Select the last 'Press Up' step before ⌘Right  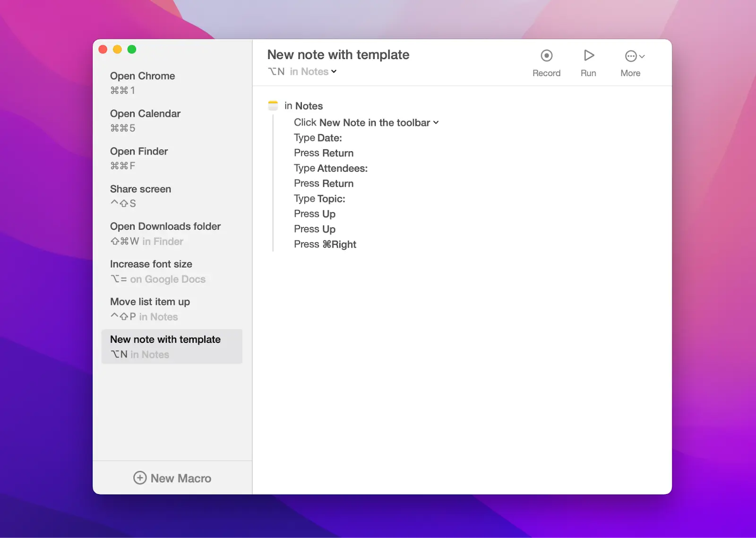pos(315,229)
